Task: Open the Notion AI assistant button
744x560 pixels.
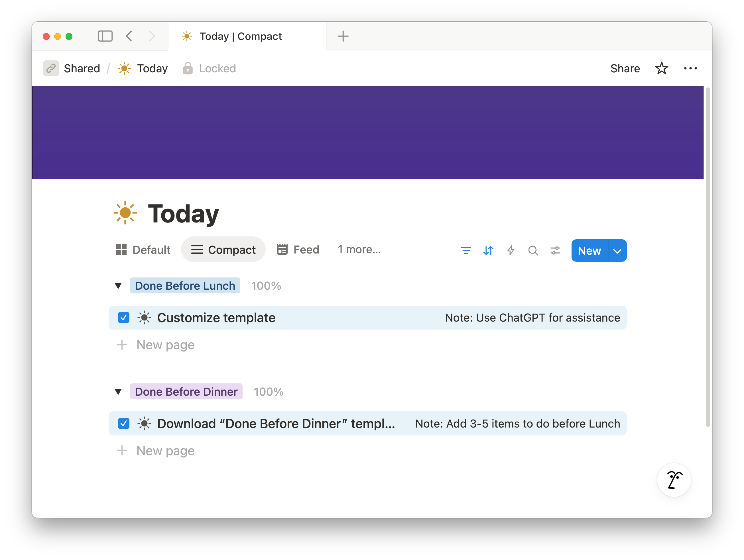Action: pyautogui.click(x=674, y=480)
